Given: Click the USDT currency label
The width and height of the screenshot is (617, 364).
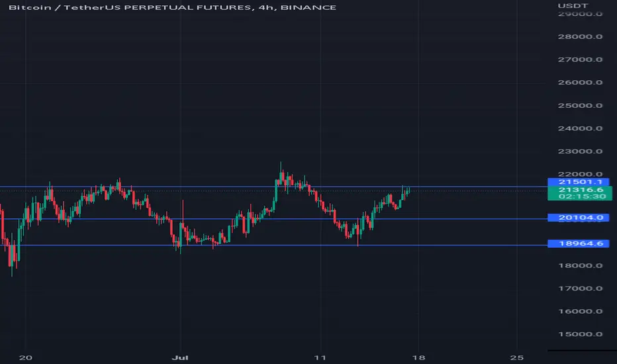Looking at the screenshot, I should pos(573,5).
